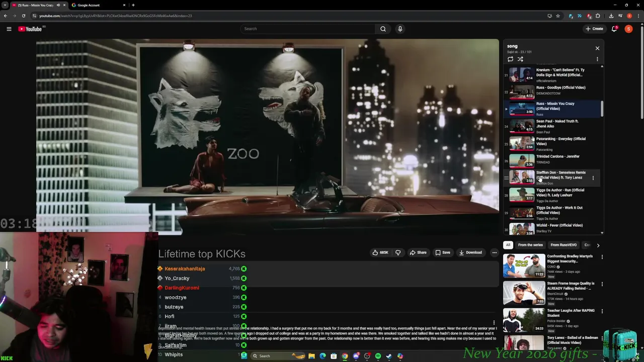
Task: Open the YouTube guide hamburger menu
Action: coord(9,29)
